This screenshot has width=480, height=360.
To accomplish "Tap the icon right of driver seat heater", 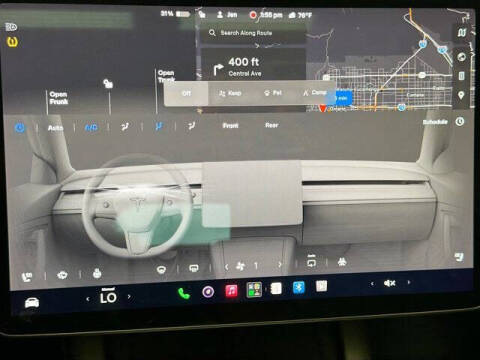I will tap(62, 275).
